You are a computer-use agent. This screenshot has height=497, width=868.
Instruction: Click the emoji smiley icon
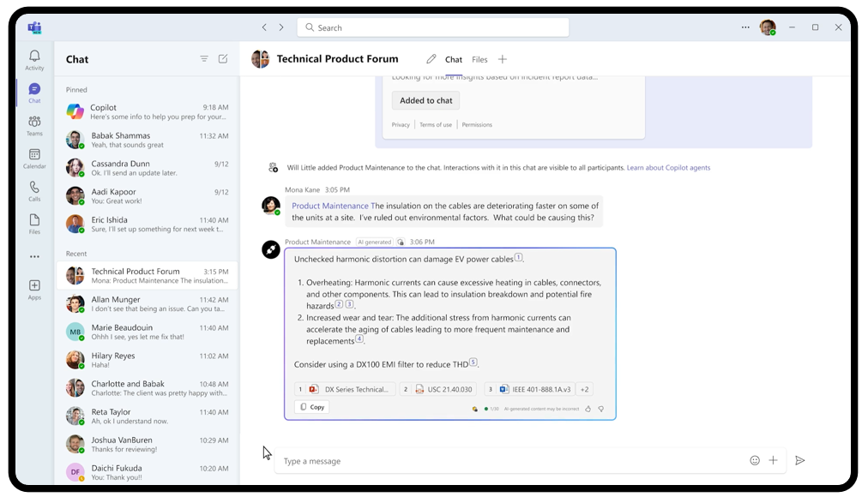[755, 460]
